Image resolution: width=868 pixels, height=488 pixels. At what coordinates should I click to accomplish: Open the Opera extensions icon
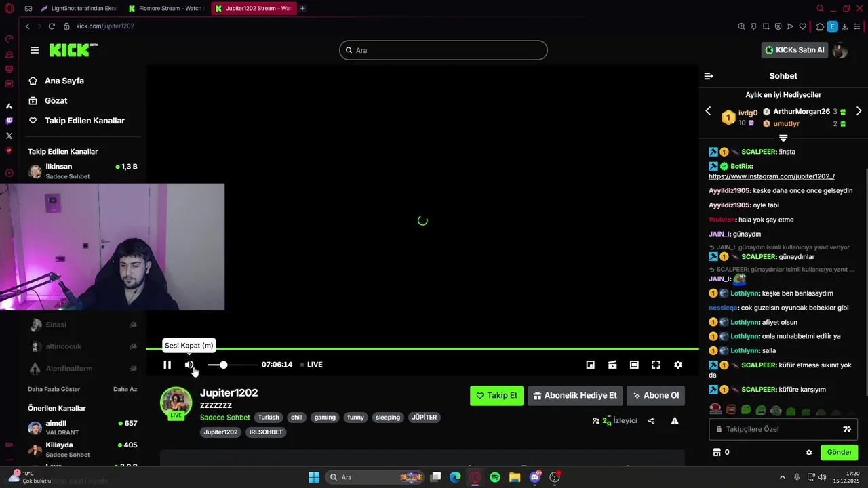pos(821,26)
